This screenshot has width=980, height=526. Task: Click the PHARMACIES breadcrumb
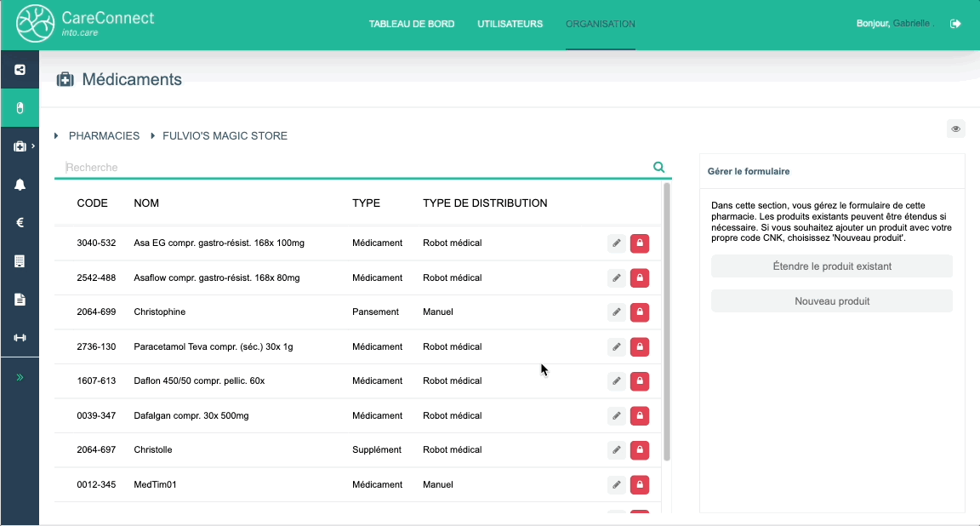(x=104, y=135)
